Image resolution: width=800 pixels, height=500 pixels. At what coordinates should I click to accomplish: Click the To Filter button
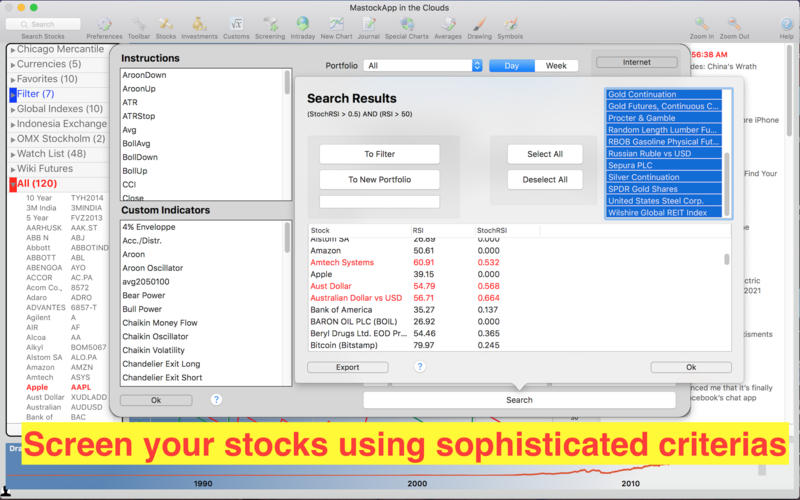pyautogui.click(x=379, y=154)
